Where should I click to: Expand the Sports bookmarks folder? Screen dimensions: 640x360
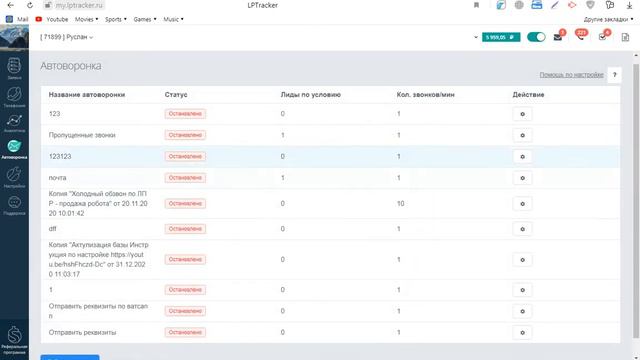(116, 19)
